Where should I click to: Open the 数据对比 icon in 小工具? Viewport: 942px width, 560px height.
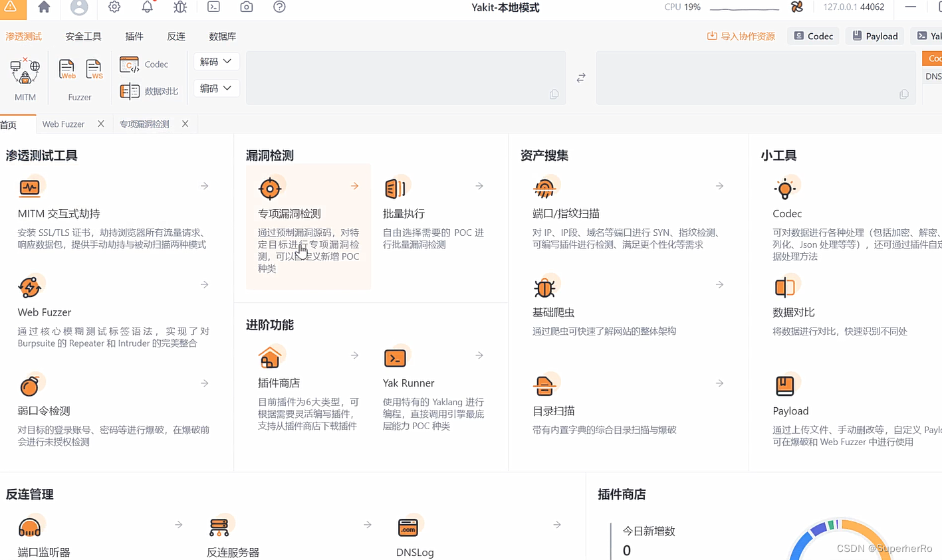click(785, 287)
